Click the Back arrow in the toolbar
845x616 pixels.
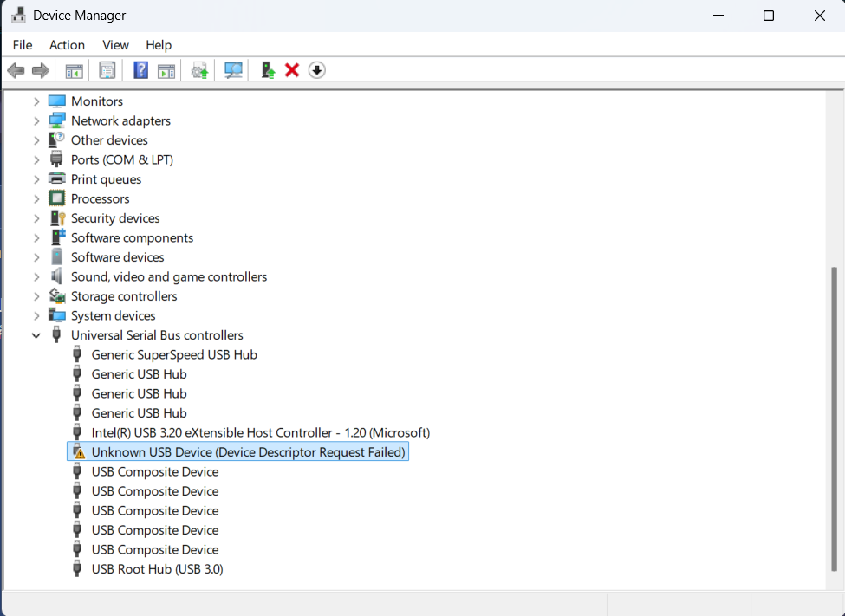coord(16,70)
